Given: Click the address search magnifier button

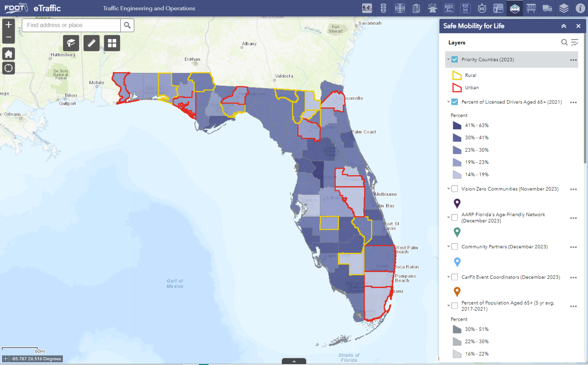Looking at the screenshot, I should point(127,25).
